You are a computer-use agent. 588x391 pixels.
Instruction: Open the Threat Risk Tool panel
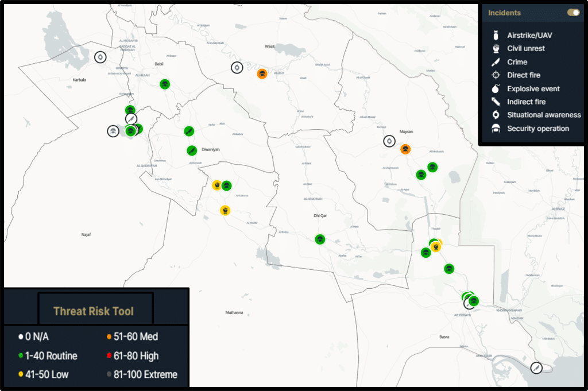(95, 311)
